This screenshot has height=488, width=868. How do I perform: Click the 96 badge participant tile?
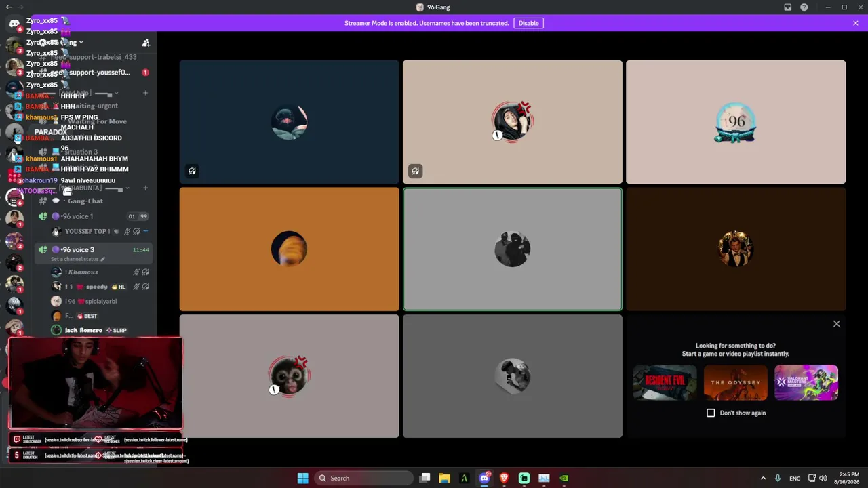pyautogui.click(x=736, y=122)
